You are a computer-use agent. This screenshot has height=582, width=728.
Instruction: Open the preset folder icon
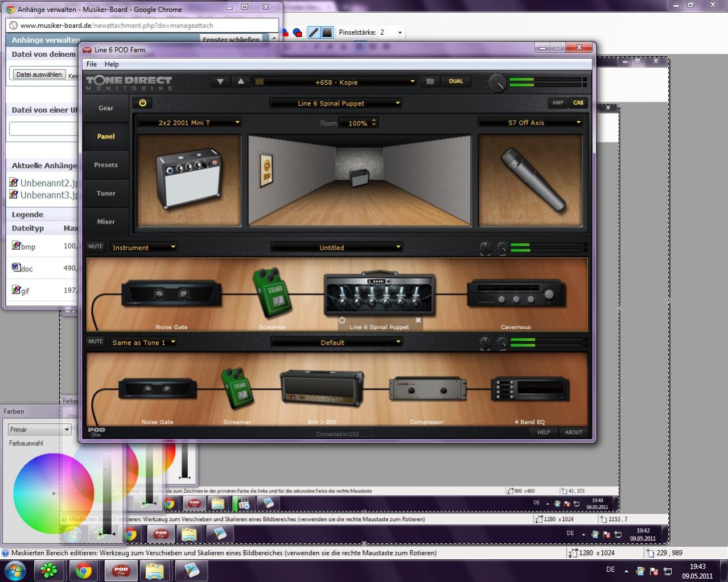(x=430, y=82)
